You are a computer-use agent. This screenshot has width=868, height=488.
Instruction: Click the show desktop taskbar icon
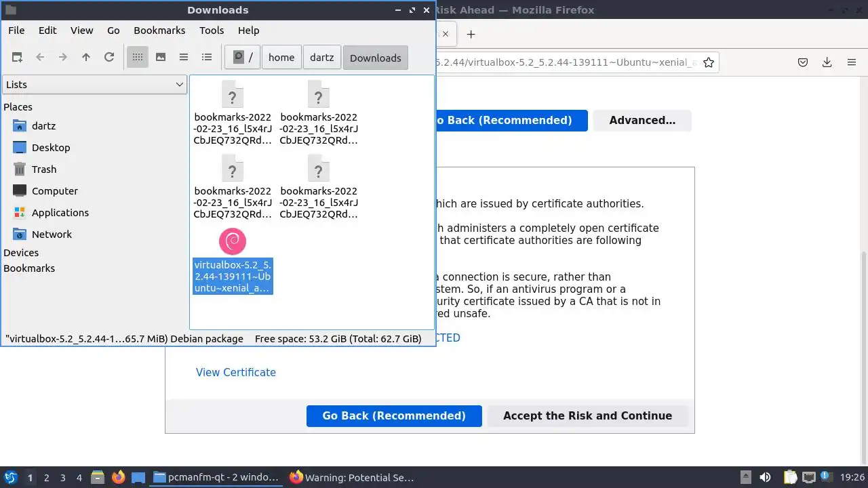138,477
